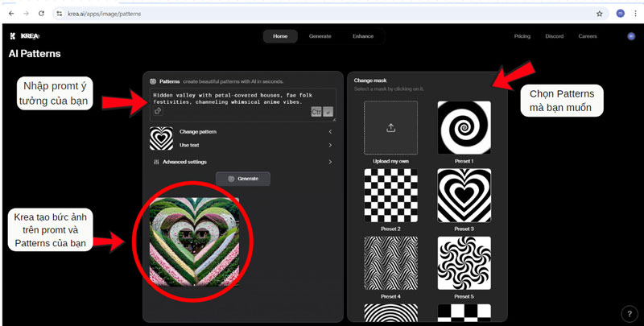The image size is (644, 326).
Task: Go back with the browser back arrow
Action: coord(11,14)
